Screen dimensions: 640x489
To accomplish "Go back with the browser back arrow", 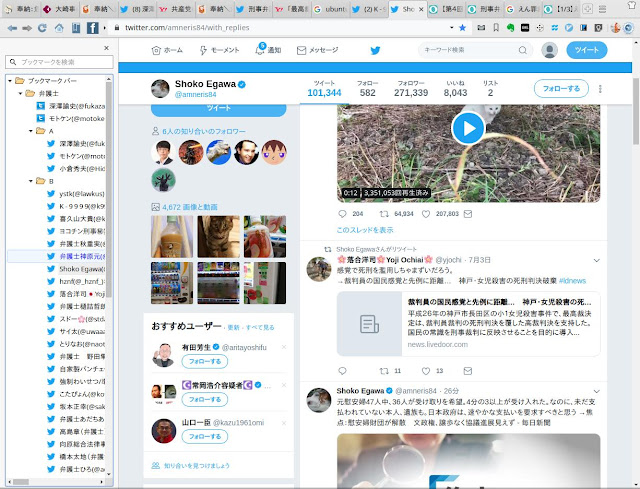I will point(12,28).
